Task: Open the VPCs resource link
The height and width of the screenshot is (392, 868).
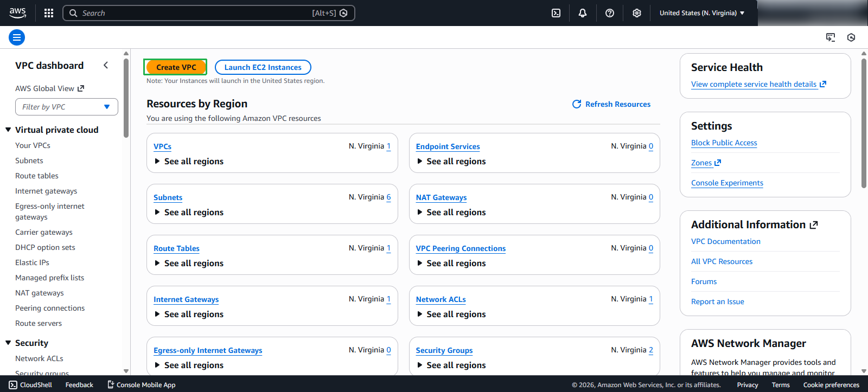Action: point(162,146)
